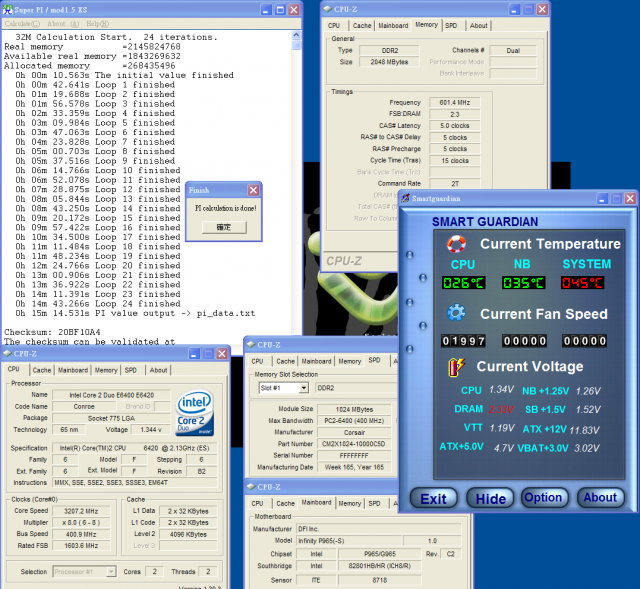Image resolution: width=640 pixels, height=589 pixels.
Task: Open CPU tab in CPU-Z Mainboard window
Action: pyautogui.click(x=257, y=503)
